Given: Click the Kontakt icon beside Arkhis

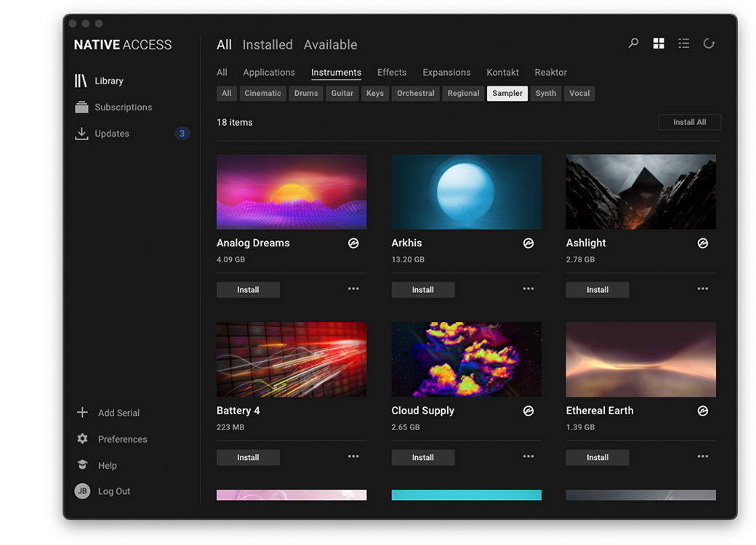Looking at the screenshot, I should (528, 243).
